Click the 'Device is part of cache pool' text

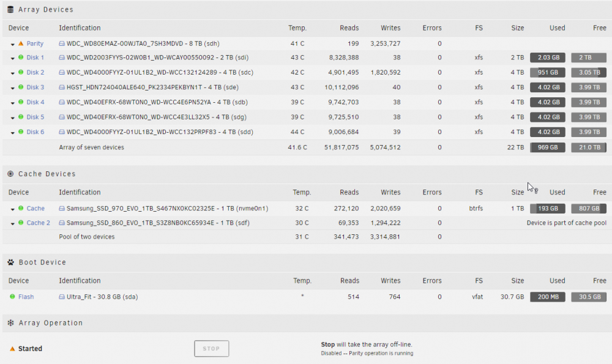pyautogui.click(x=566, y=223)
